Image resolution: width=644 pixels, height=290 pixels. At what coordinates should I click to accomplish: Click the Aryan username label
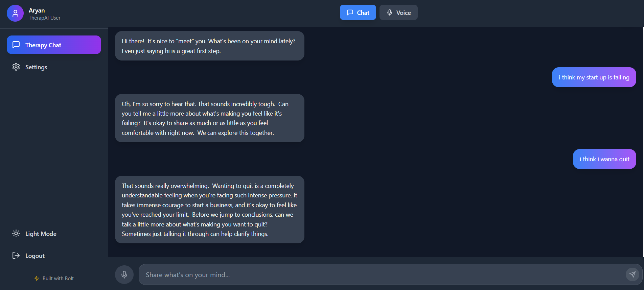point(37,10)
